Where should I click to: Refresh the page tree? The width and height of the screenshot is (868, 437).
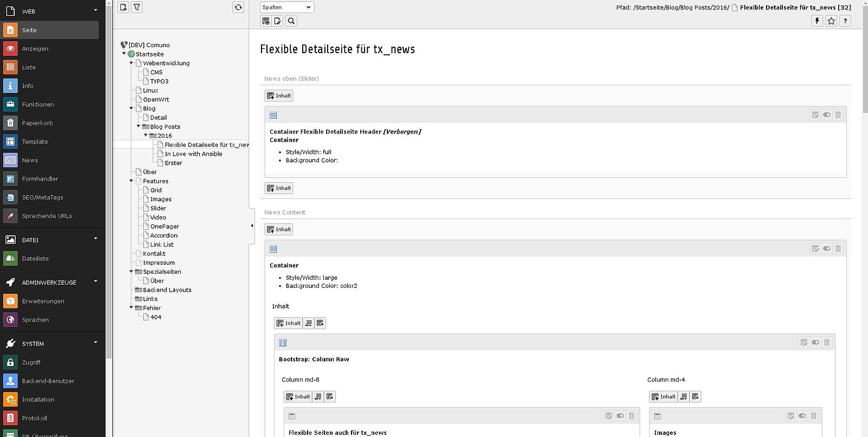(238, 7)
